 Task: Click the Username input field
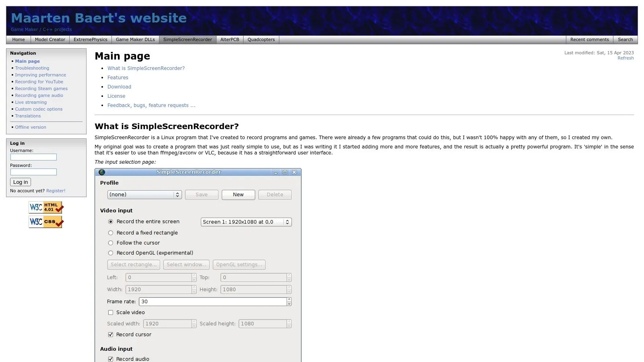[x=33, y=157]
